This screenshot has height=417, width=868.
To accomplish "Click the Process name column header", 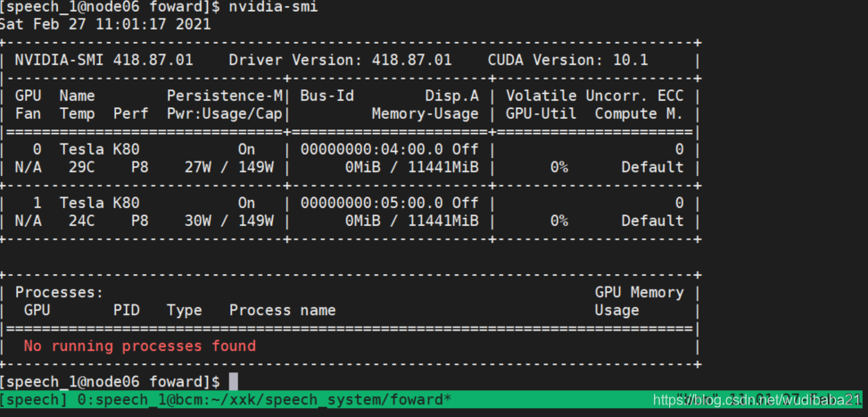I will point(282,310).
